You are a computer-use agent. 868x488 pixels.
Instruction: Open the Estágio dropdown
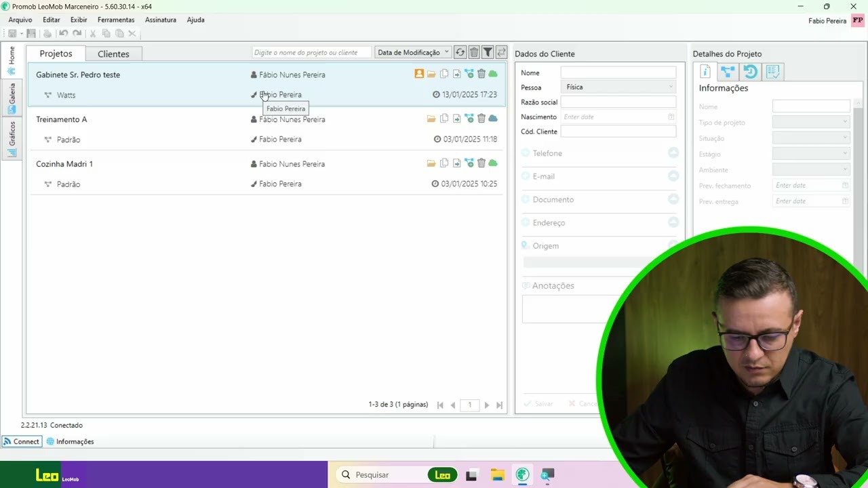coord(811,154)
